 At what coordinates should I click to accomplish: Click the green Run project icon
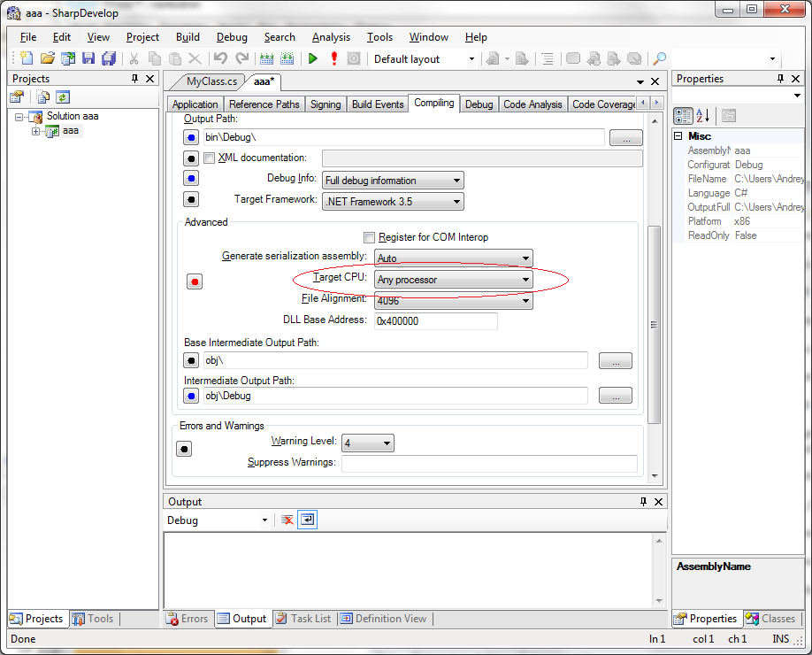pyautogui.click(x=312, y=59)
